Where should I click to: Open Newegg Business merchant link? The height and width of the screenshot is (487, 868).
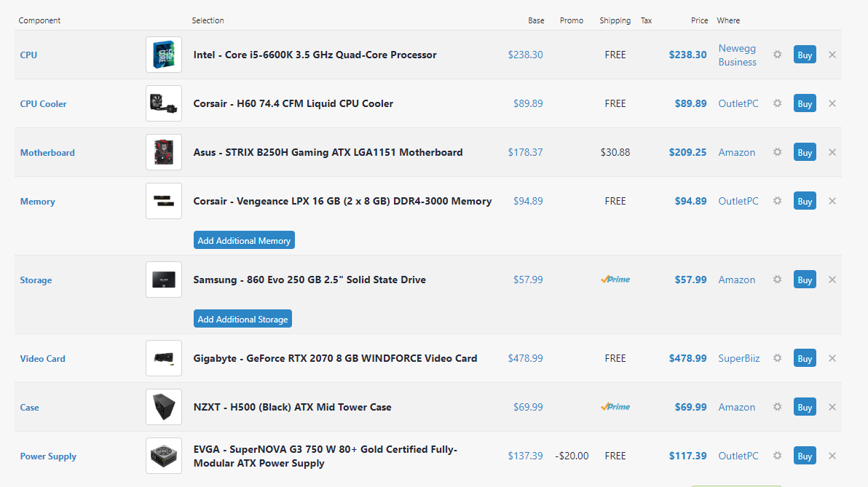coord(738,55)
